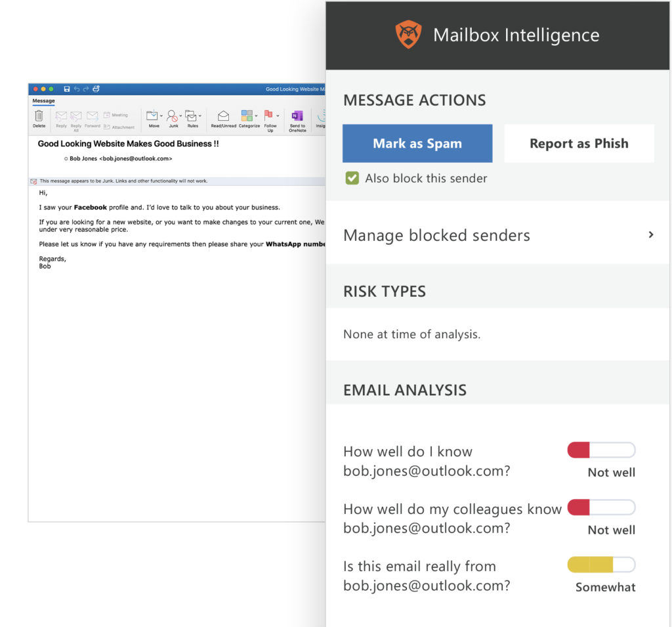Image resolution: width=672 pixels, height=627 pixels.
Task: Open the Rules icon
Action: pos(191,116)
